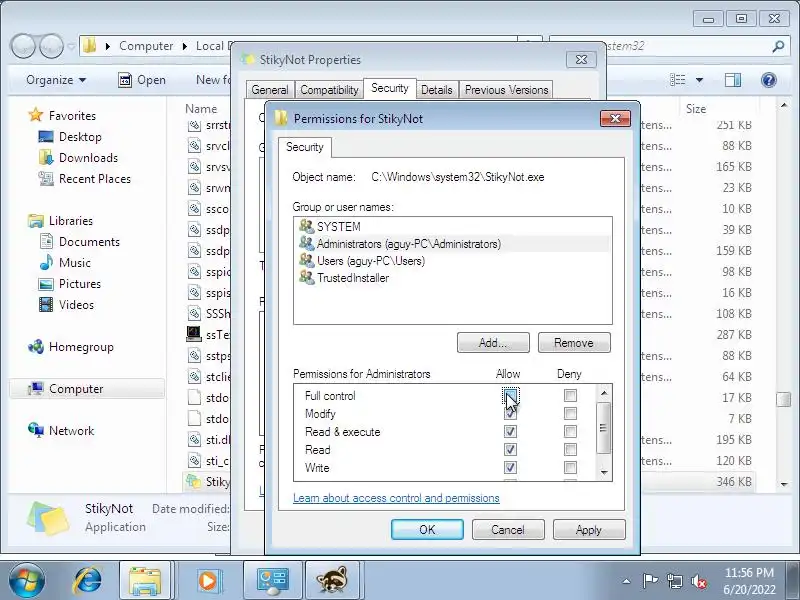This screenshot has height=600, width=800.
Task: Click Open button in Explorer toolbar
Action: (x=142, y=80)
